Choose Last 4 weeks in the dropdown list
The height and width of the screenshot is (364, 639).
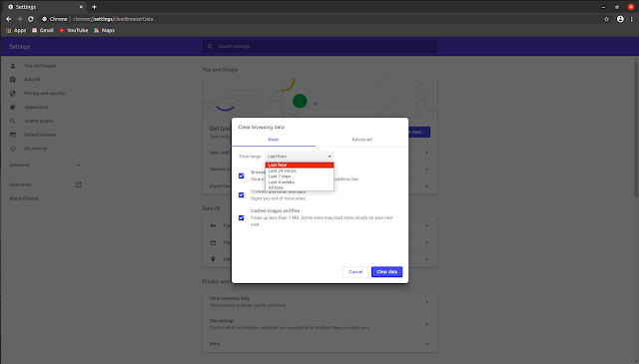300,182
